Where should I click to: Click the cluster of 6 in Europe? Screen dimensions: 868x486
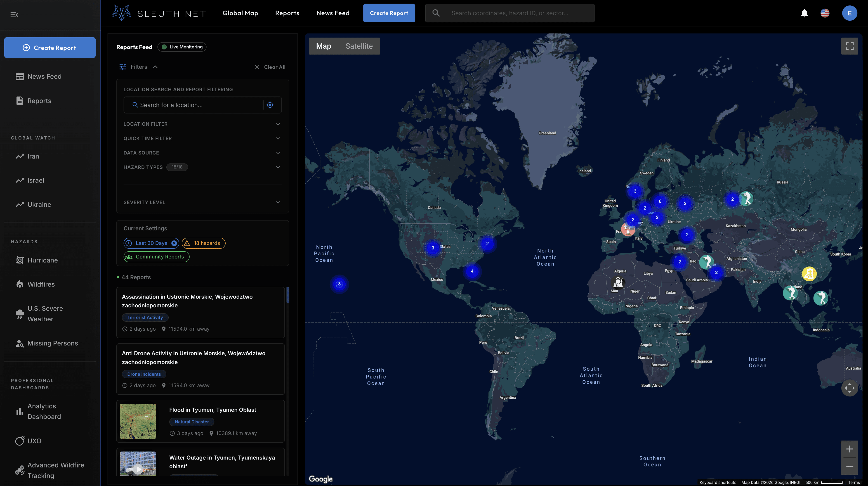[x=660, y=201]
